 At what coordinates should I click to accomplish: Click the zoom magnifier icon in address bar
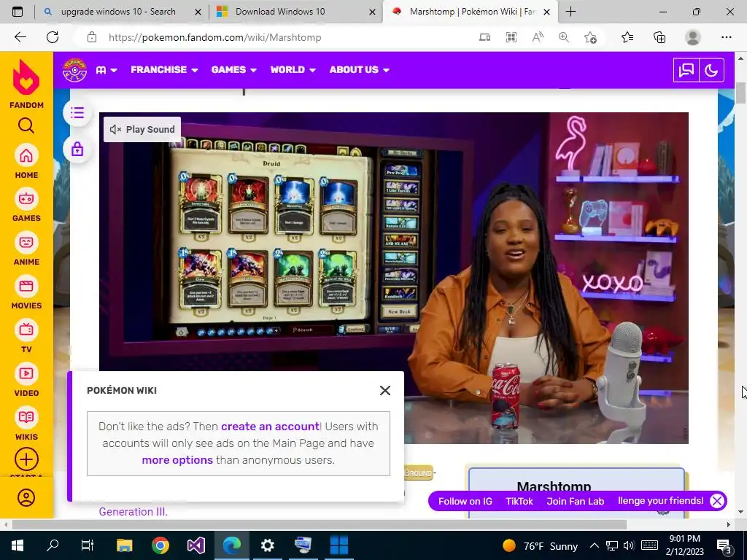[x=564, y=37]
